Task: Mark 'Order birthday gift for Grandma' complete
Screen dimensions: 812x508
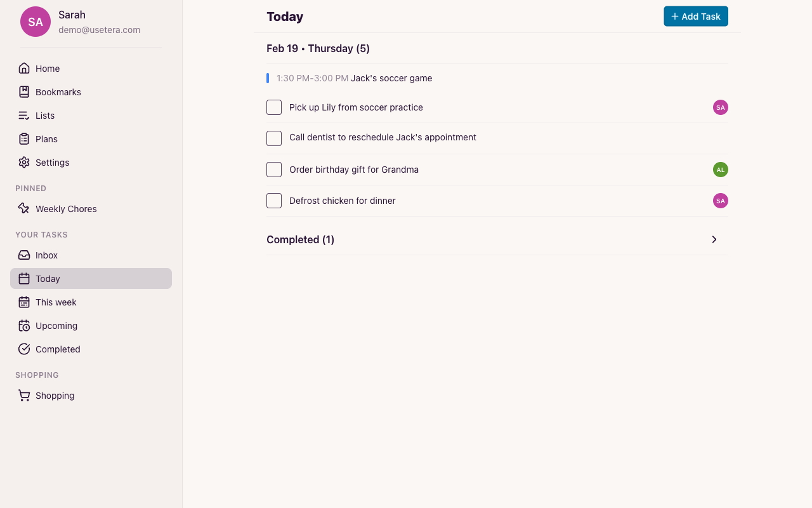Action: click(x=274, y=170)
